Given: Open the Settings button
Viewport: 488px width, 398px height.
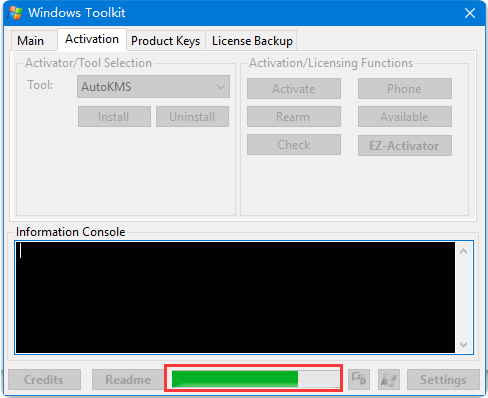Looking at the screenshot, I should coord(443,379).
